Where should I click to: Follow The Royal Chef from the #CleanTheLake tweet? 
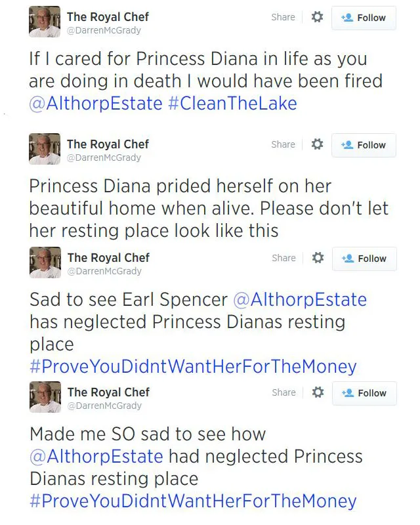364,18
